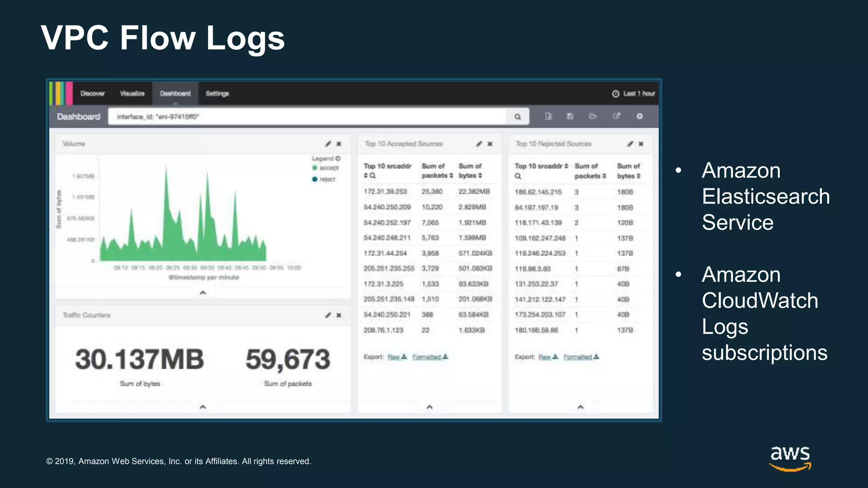This screenshot has height=488, width=868.
Task: Click the 59,673 Sum of packets metric
Action: (288, 359)
